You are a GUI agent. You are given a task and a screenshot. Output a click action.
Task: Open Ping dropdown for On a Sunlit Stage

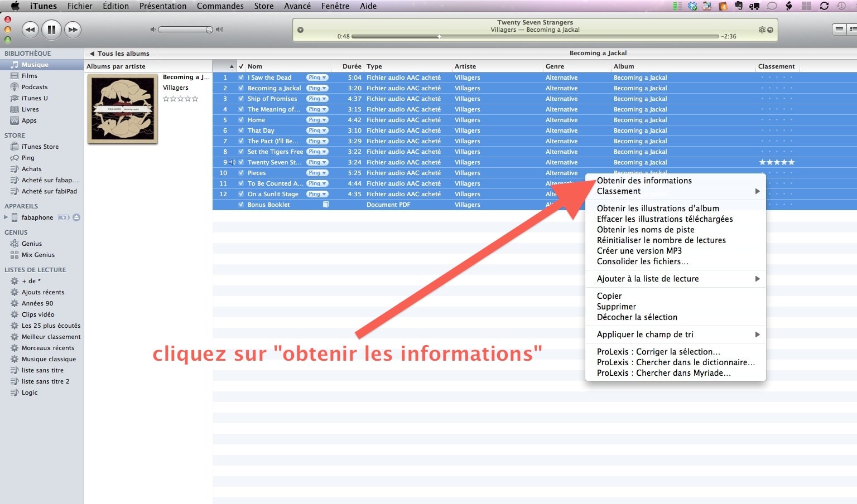[x=317, y=194]
